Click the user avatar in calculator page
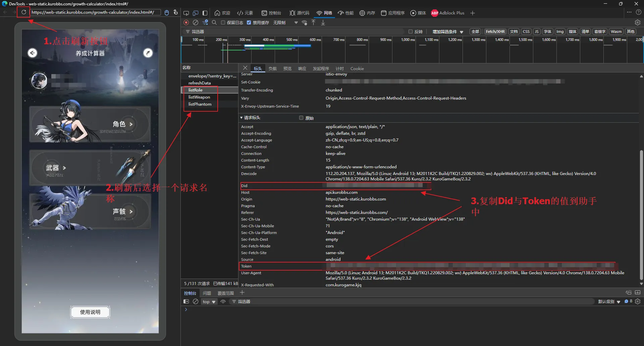This screenshot has width=644, height=346. click(x=39, y=80)
